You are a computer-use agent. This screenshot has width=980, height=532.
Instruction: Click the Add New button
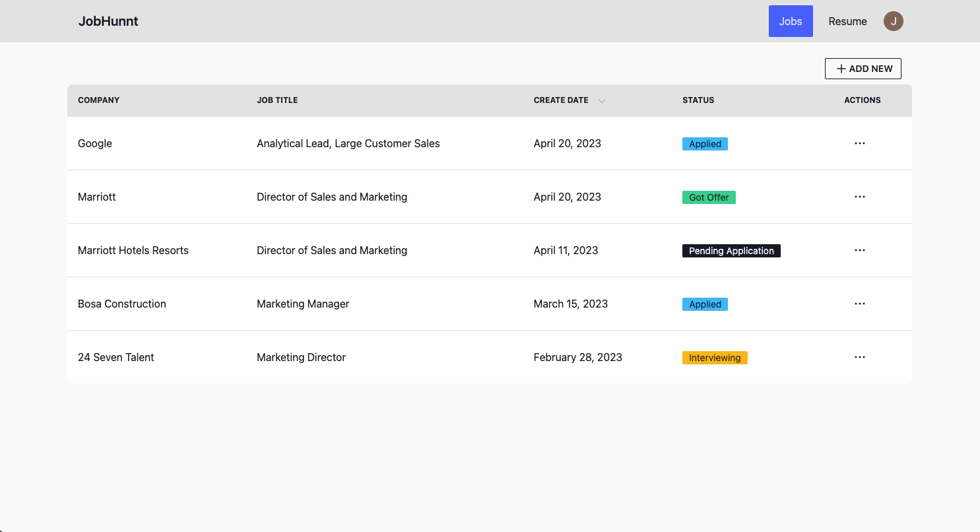pos(863,69)
